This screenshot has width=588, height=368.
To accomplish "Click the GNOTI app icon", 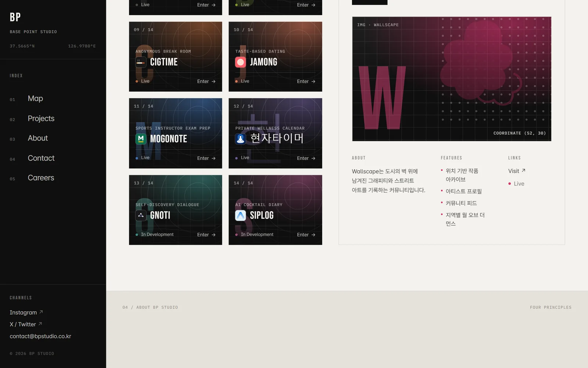I will (x=141, y=215).
